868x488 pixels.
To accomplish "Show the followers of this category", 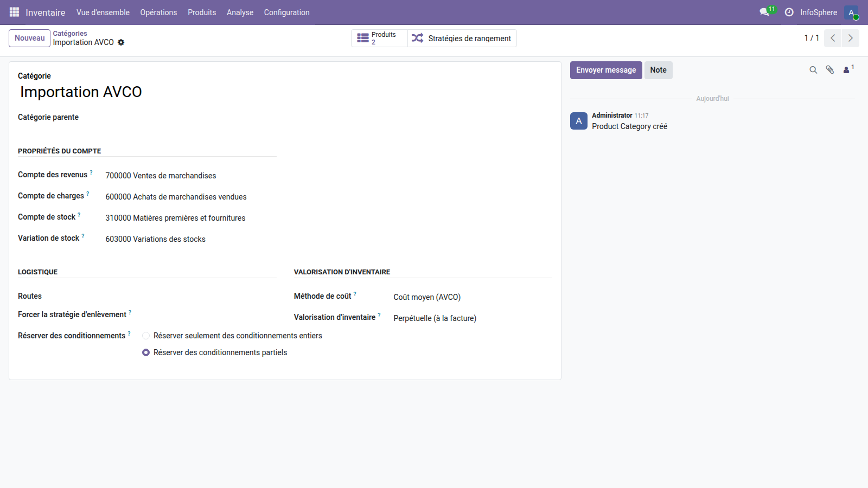I will tap(846, 70).
